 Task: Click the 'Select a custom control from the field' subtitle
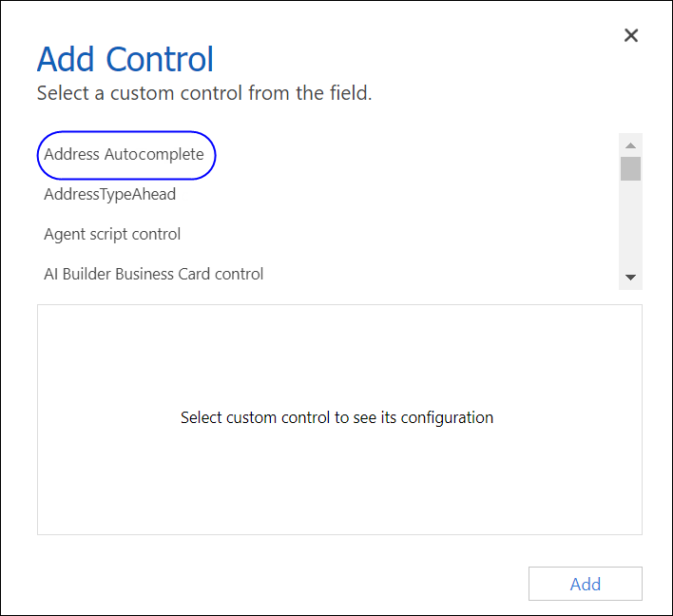(203, 93)
